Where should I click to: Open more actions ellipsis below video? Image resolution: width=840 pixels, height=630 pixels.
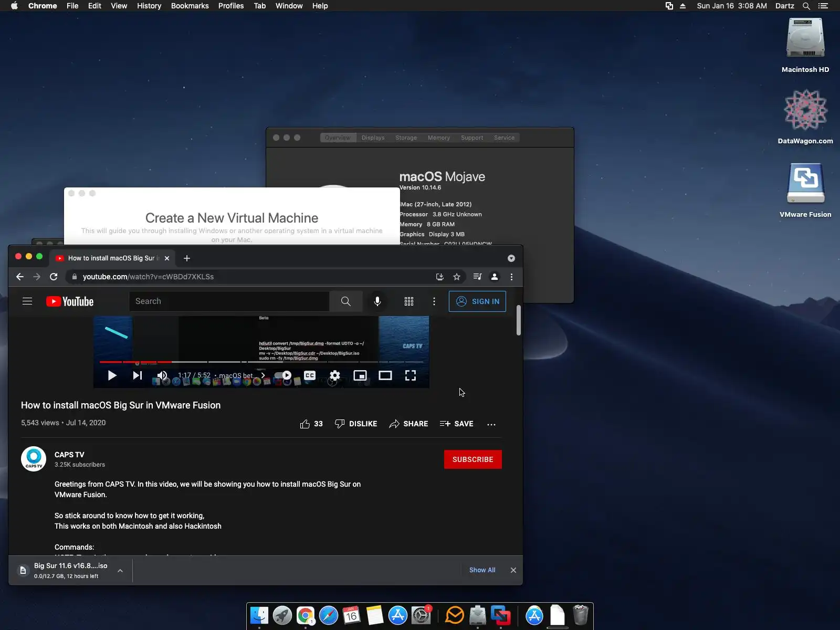(x=491, y=424)
